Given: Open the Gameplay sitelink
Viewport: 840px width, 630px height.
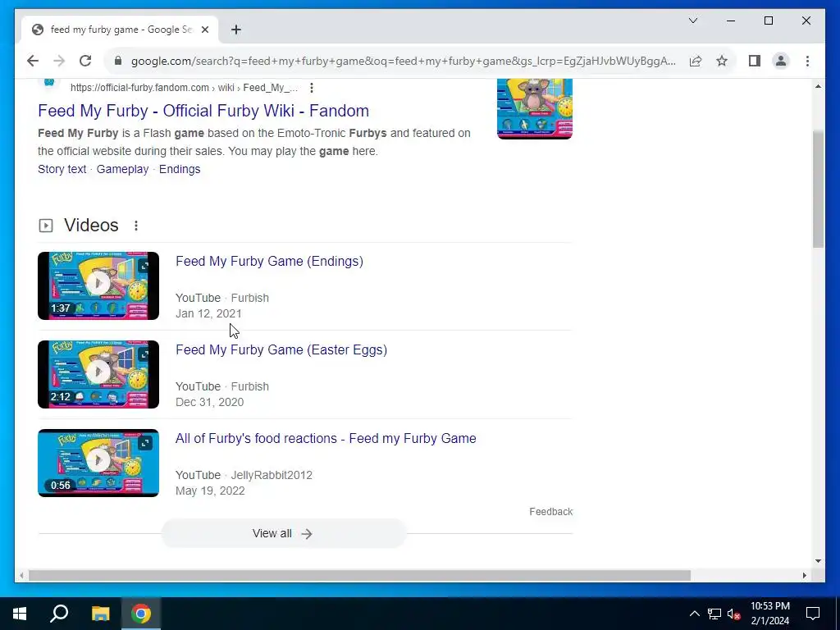Looking at the screenshot, I should [123, 169].
